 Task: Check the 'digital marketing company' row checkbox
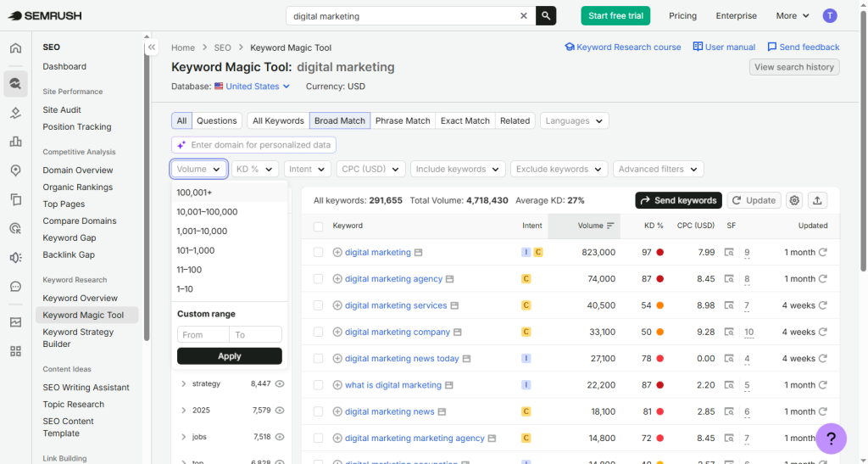tap(319, 333)
